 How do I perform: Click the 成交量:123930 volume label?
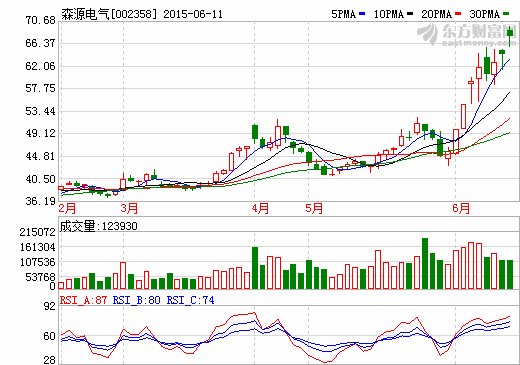coord(98,226)
